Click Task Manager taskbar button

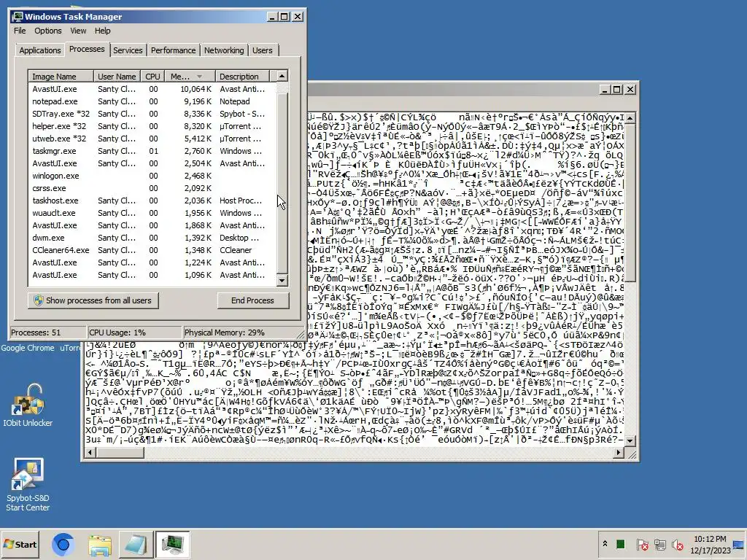coord(172,544)
